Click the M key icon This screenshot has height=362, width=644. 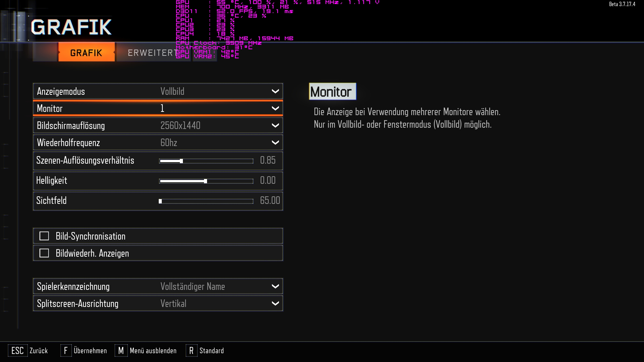[121, 350]
